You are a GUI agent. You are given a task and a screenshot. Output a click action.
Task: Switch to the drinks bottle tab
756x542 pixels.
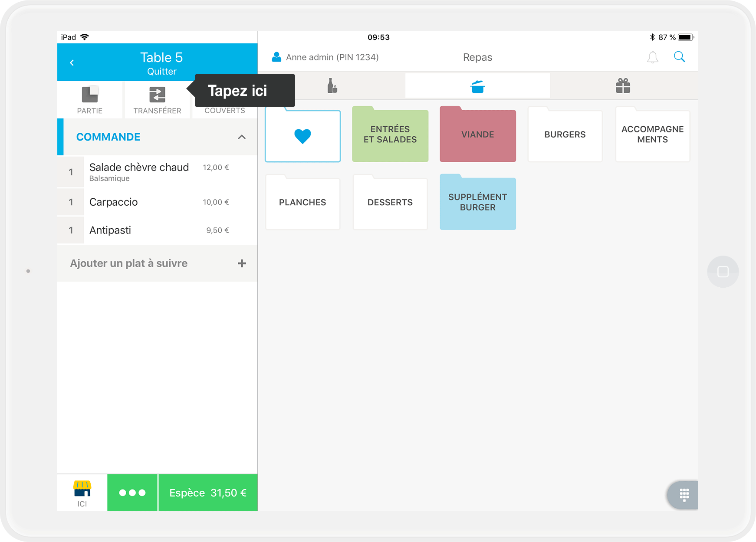click(332, 86)
